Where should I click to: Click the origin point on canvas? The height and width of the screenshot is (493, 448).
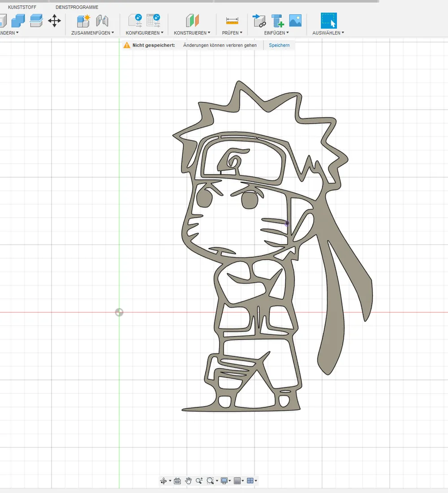point(119,312)
